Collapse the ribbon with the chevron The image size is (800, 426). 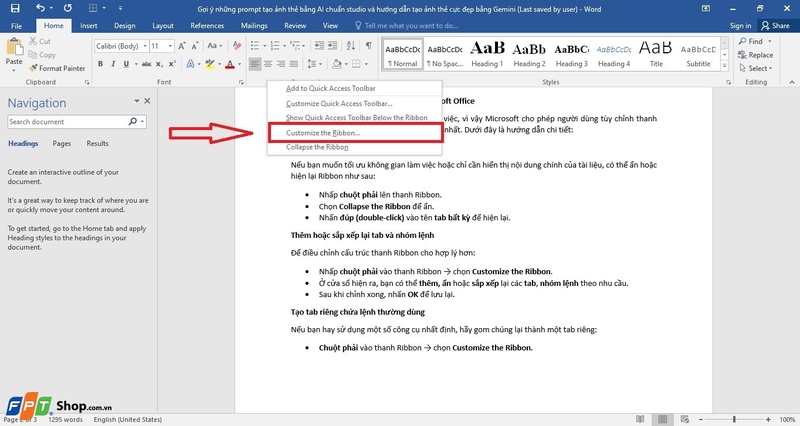[x=791, y=82]
